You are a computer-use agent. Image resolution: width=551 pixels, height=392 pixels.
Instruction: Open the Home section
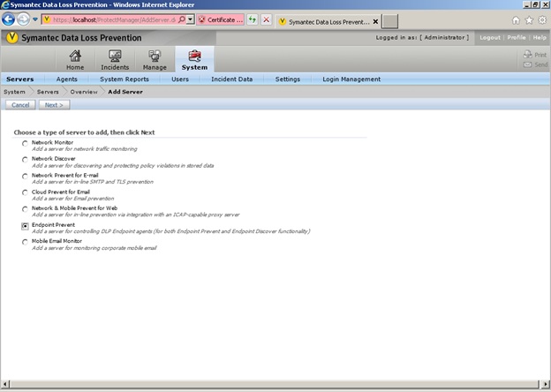pos(75,60)
